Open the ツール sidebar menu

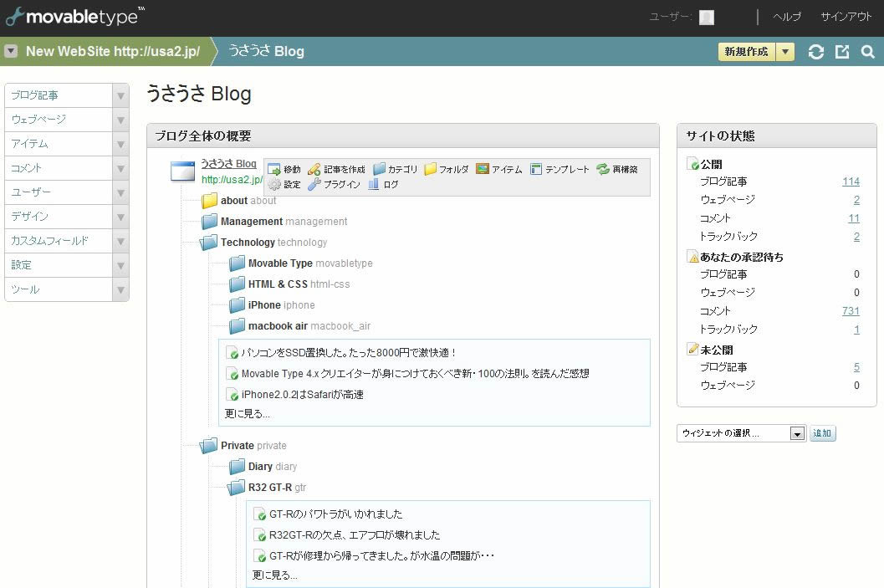[59, 289]
